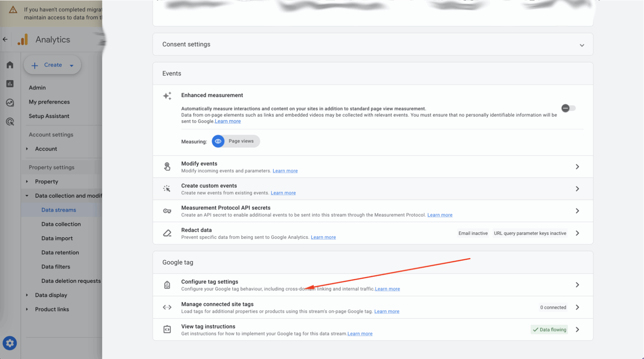Screen dimensions: 644x359
Task: Click the Data flowing status badge
Action: click(x=549, y=330)
